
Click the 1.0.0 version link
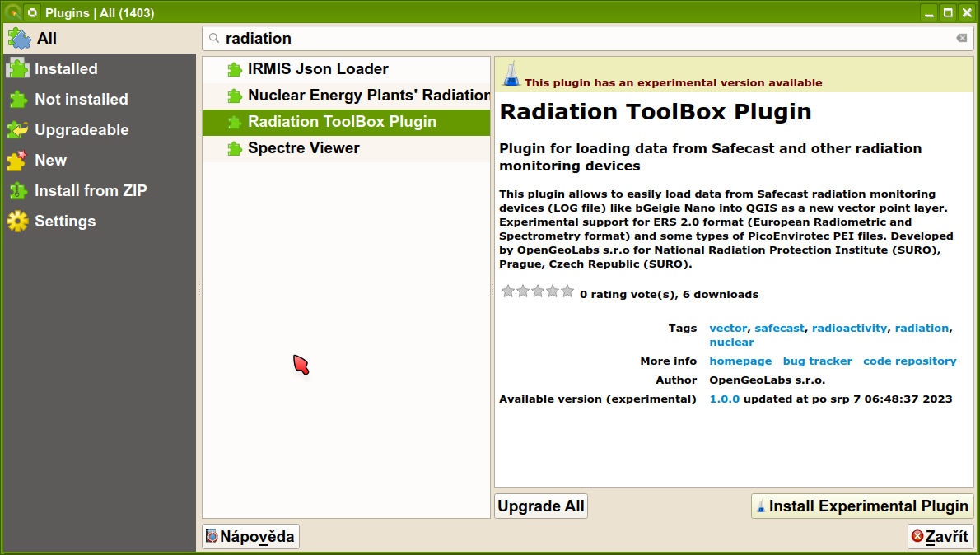tap(725, 399)
